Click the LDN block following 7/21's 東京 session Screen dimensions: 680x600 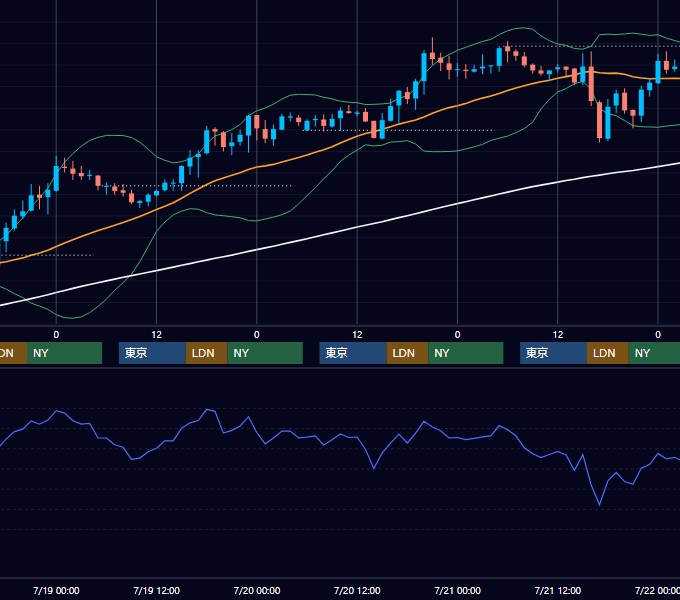(x=608, y=353)
